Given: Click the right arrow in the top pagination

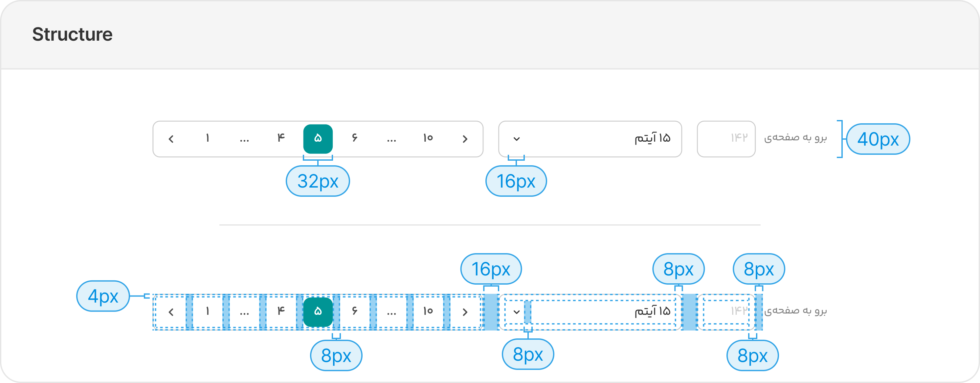Looking at the screenshot, I should click(465, 139).
